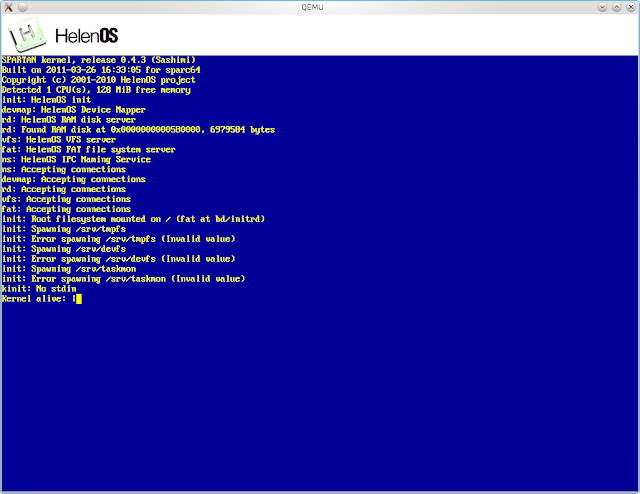Click the HelenOS logo image
This screenshot has width=640, height=494.
click(x=27, y=35)
